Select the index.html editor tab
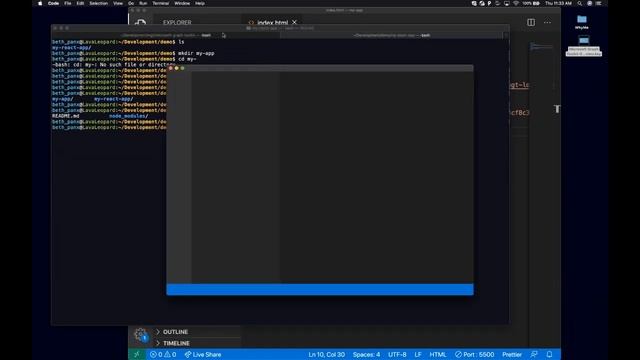The image size is (640, 360). 272,22
